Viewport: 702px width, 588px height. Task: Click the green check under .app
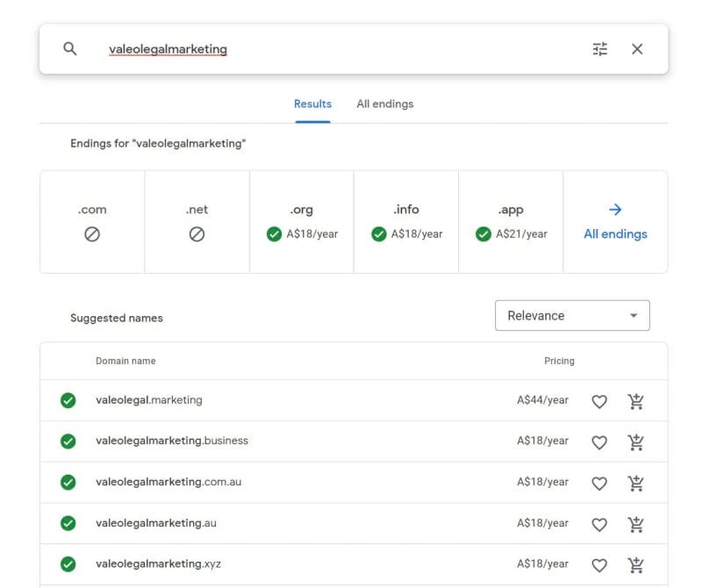tap(484, 233)
